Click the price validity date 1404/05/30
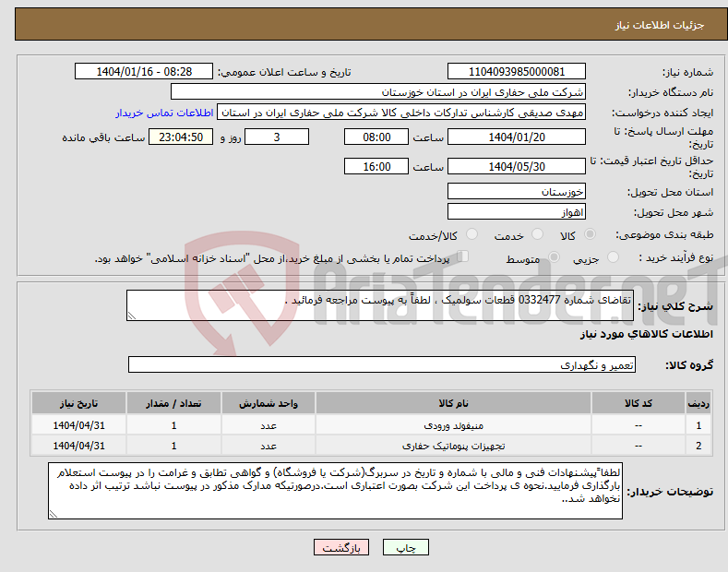This screenshot has width=728, height=572. pos(517,166)
